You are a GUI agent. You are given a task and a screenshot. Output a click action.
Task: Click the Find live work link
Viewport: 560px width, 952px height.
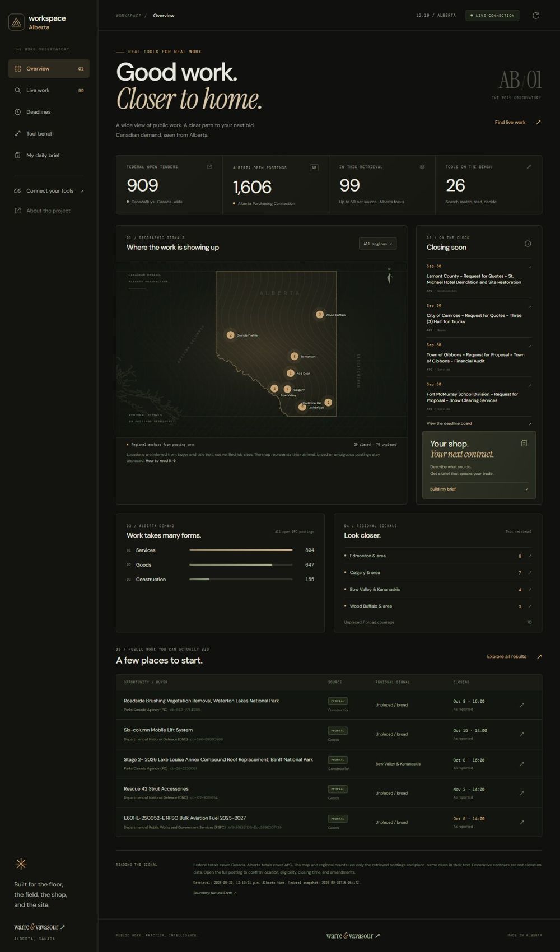click(518, 122)
